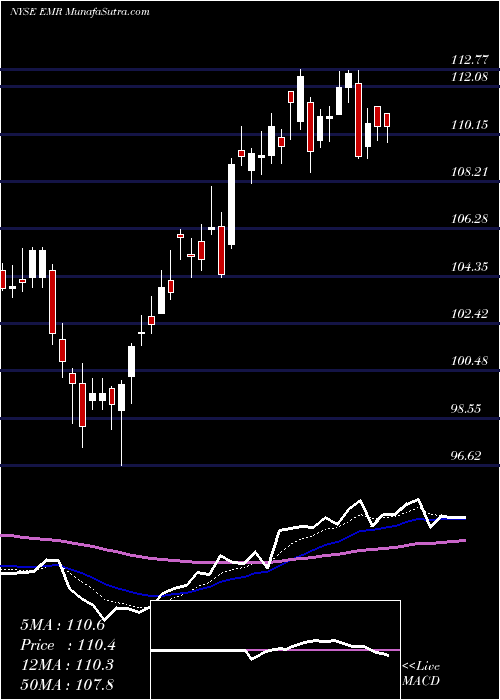Click the 5MA : 110.6 value
500x700 pixels.
(x=62, y=625)
